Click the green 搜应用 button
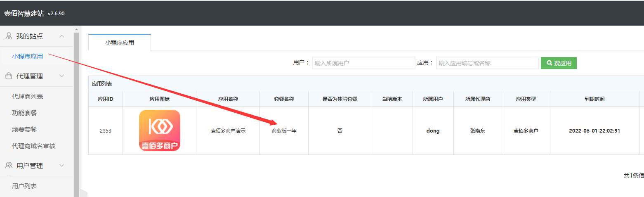The height and width of the screenshot is (197, 644). pos(559,63)
